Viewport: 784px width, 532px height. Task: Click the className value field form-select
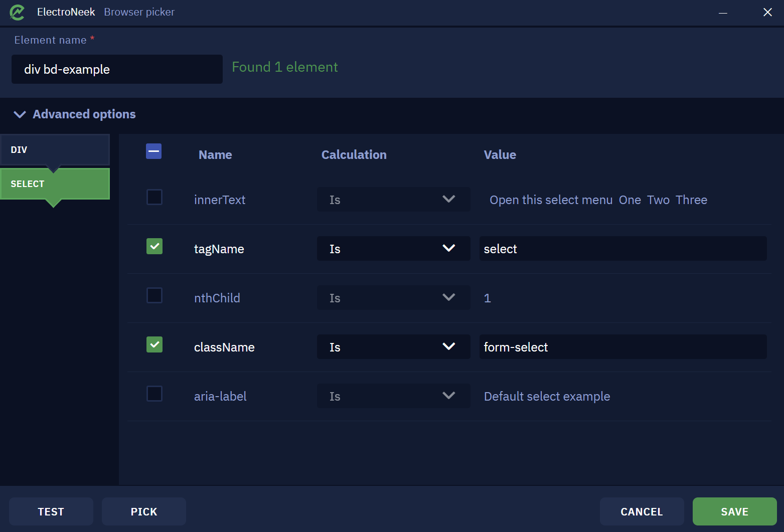tap(623, 347)
